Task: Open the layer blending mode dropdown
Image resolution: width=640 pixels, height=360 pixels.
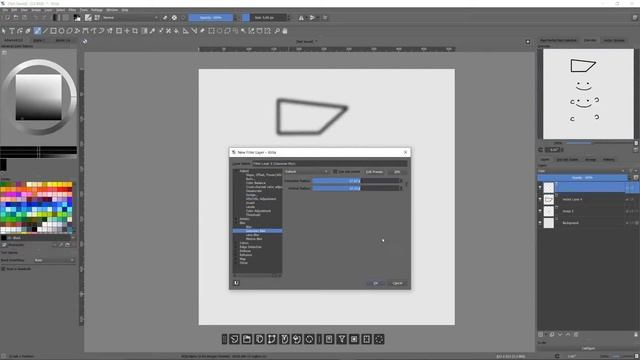Action: coord(582,171)
